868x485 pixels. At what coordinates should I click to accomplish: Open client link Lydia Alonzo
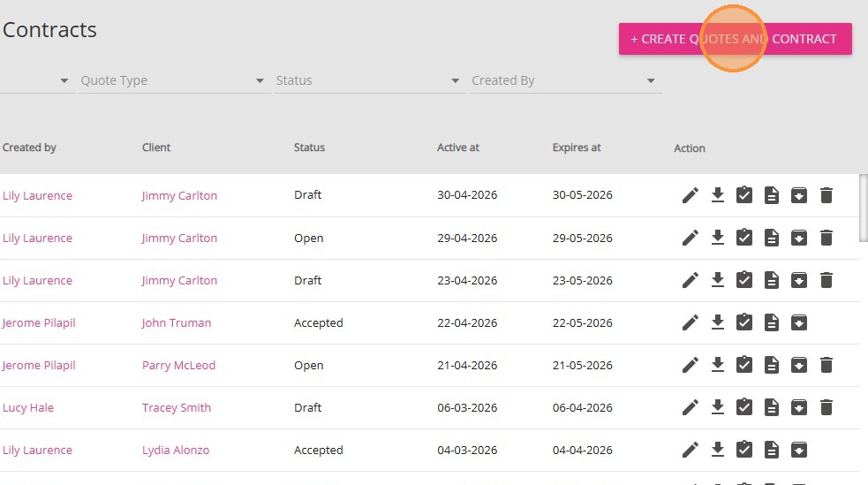tap(176, 450)
